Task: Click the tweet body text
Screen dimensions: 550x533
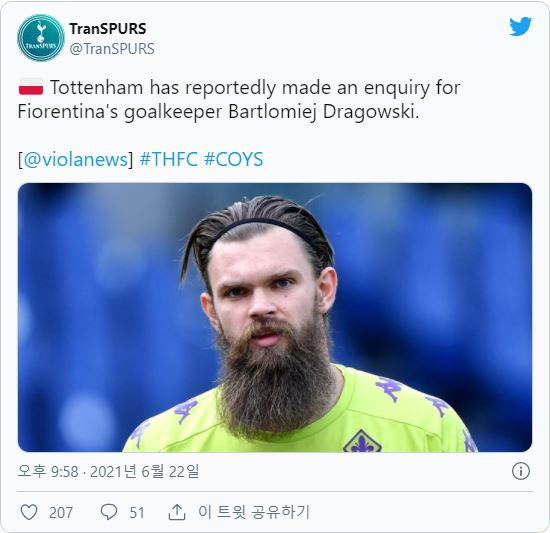Action: [x=239, y=100]
